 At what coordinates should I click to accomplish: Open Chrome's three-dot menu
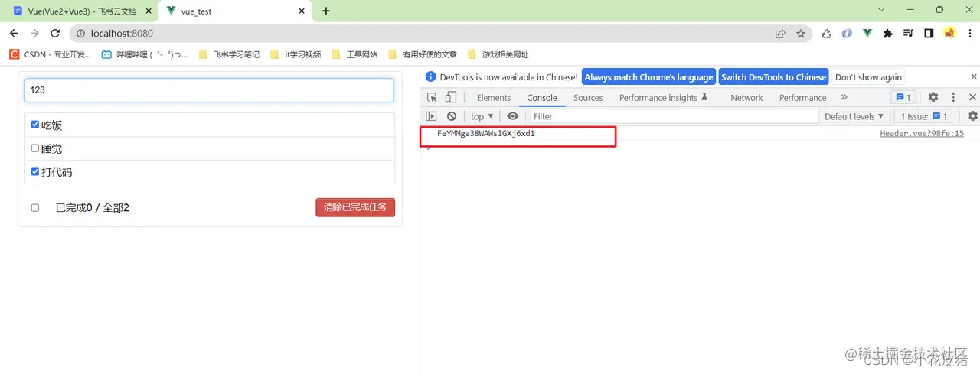[x=969, y=34]
